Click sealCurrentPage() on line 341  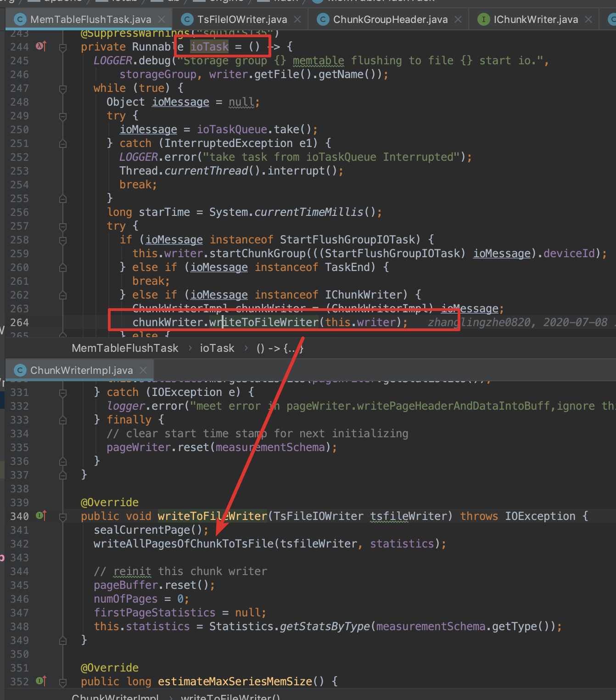point(148,530)
